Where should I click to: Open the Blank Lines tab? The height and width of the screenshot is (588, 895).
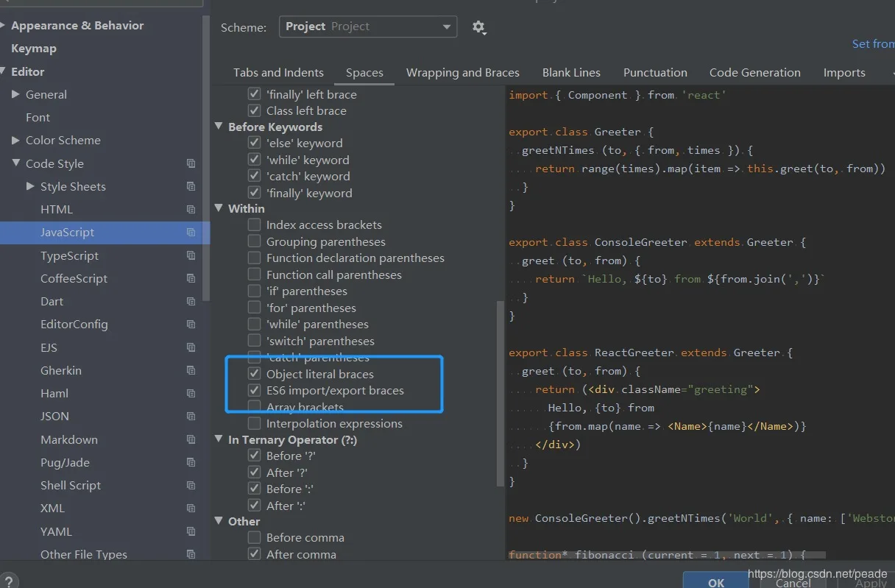571,72
